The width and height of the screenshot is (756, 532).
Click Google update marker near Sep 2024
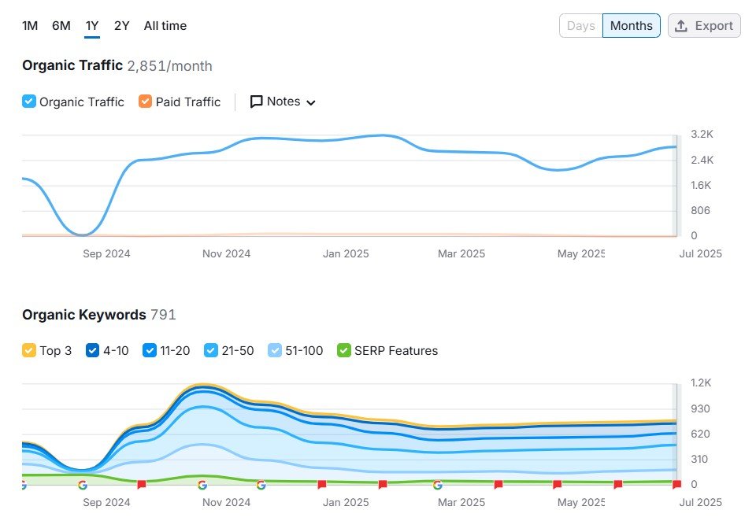click(83, 485)
